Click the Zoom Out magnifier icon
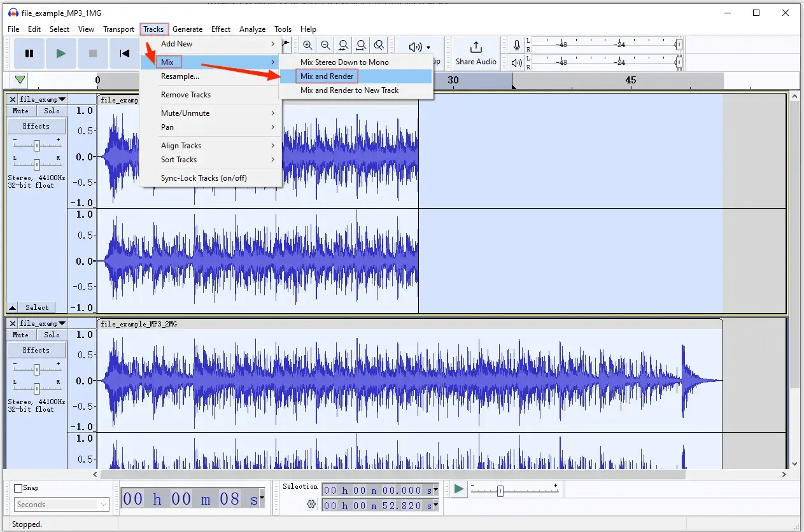804x532 pixels. [x=326, y=45]
